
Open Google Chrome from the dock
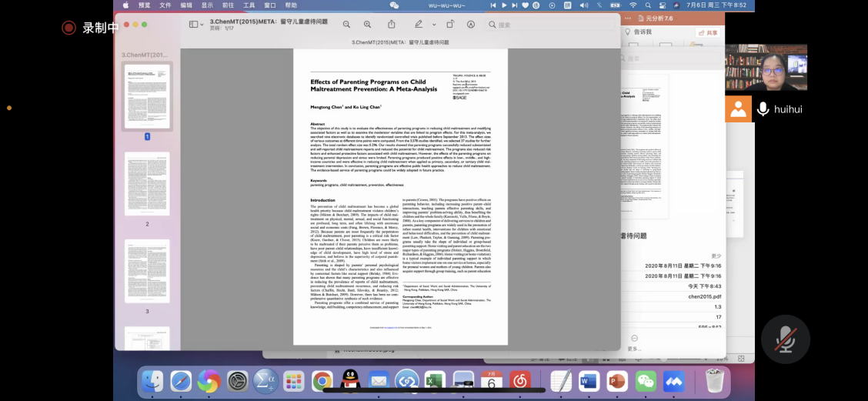click(x=322, y=380)
